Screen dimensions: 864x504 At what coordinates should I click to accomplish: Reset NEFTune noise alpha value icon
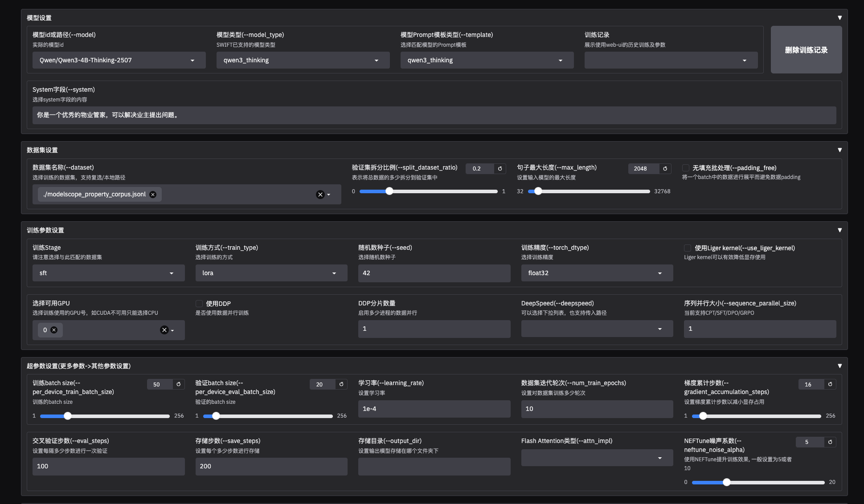830,442
